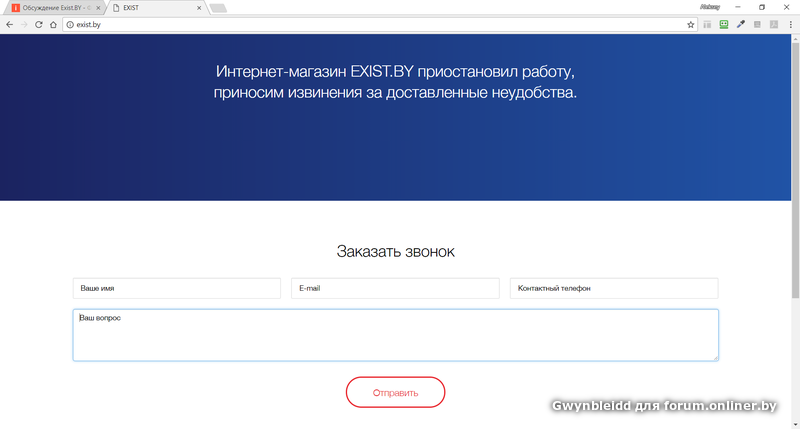This screenshot has width=800, height=429.
Task: Click the forward navigation arrow
Action: (24, 24)
